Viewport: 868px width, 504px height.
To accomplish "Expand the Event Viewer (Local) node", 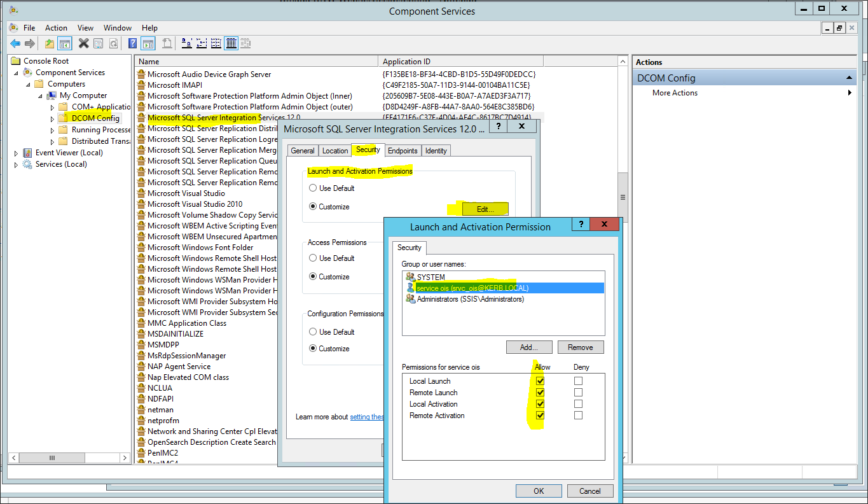I will coord(17,153).
